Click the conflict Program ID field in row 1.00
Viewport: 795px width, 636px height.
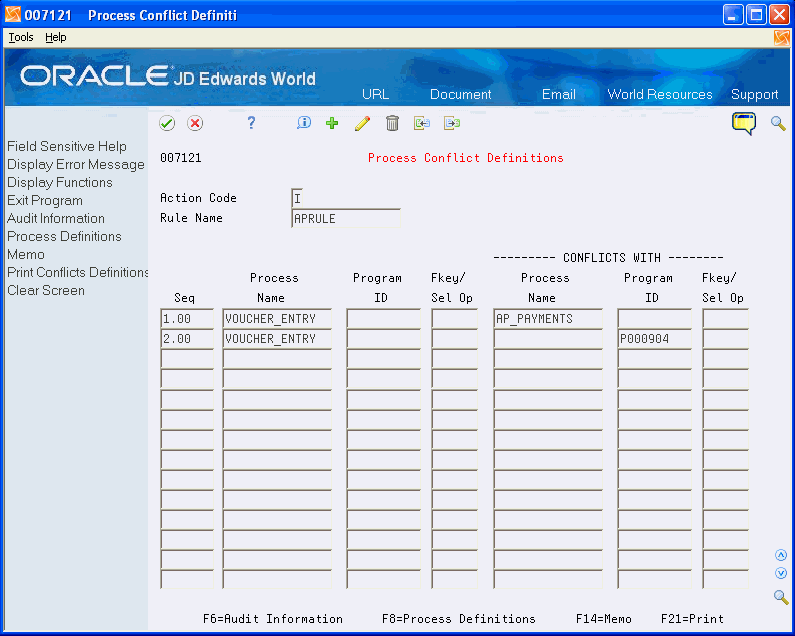[x=655, y=319]
